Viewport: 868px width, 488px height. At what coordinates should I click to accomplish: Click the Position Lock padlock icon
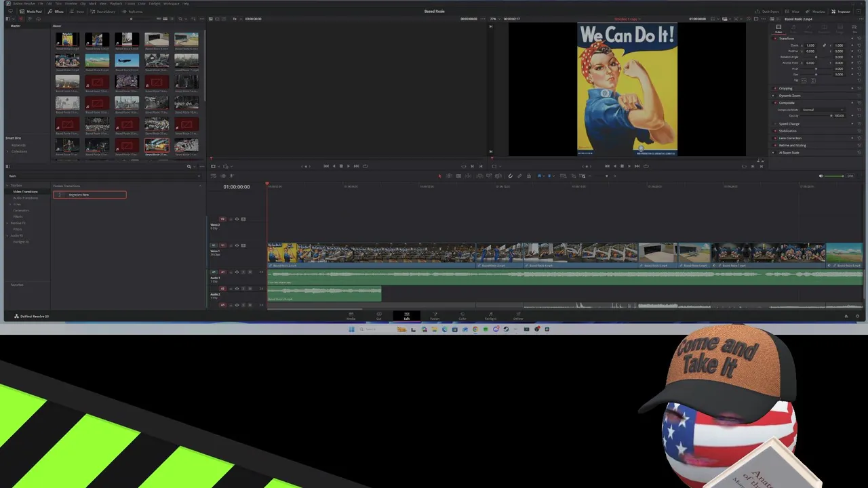click(x=529, y=176)
